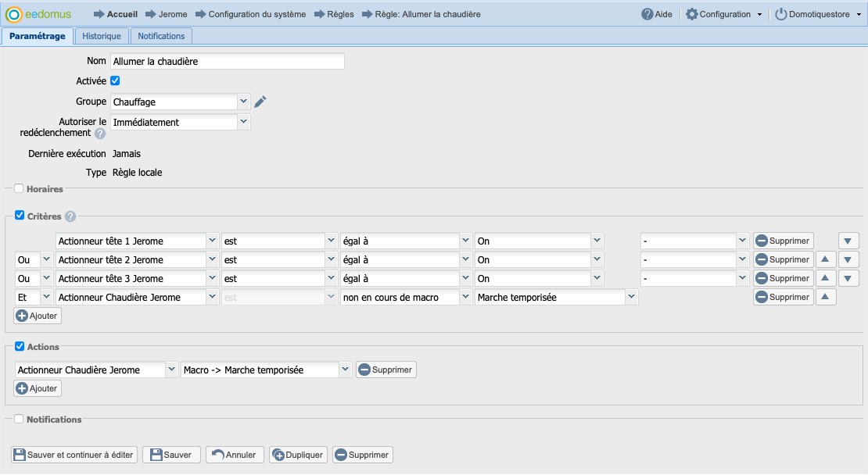Click the Nom text field

click(x=227, y=61)
